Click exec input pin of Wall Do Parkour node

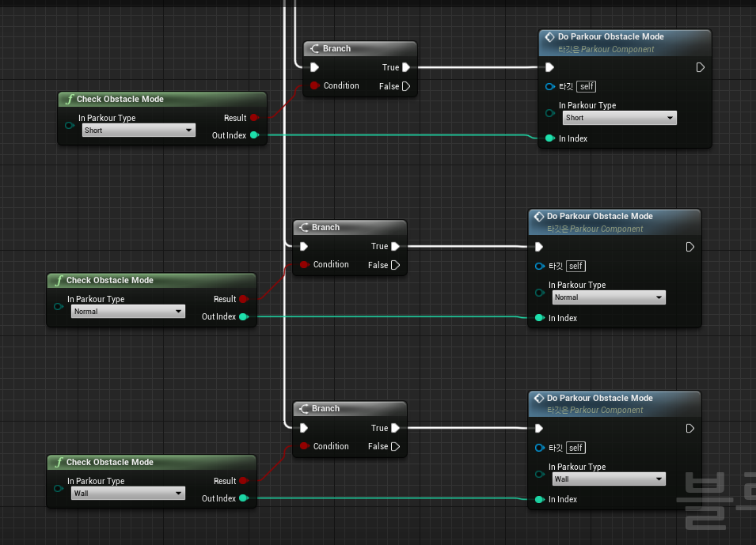point(539,429)
